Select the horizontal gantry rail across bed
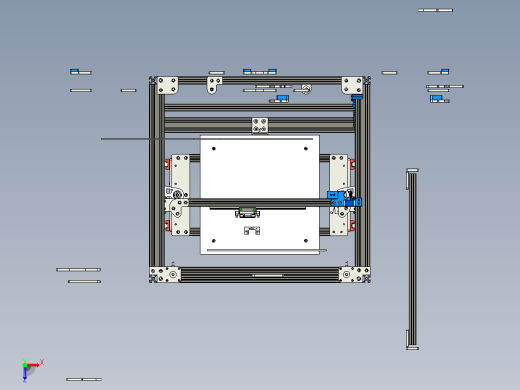This screenshot has width=520, height=390. coord(259,203)
